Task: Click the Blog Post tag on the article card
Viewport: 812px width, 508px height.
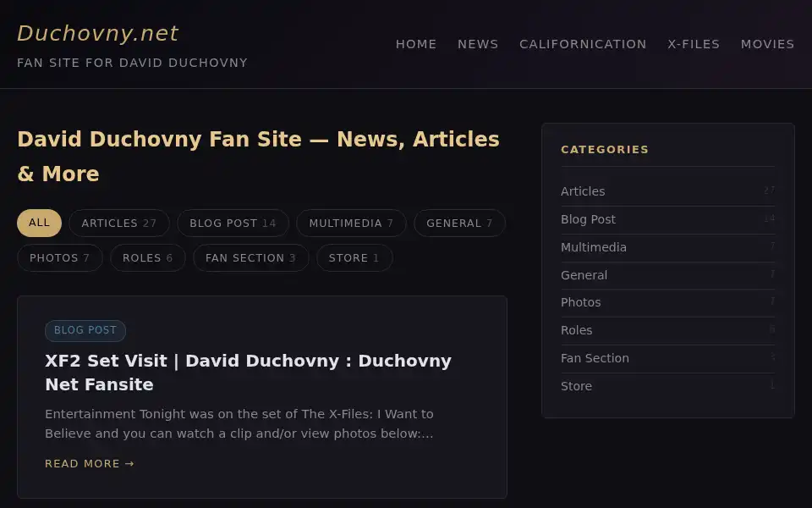Action: (85, 331)
